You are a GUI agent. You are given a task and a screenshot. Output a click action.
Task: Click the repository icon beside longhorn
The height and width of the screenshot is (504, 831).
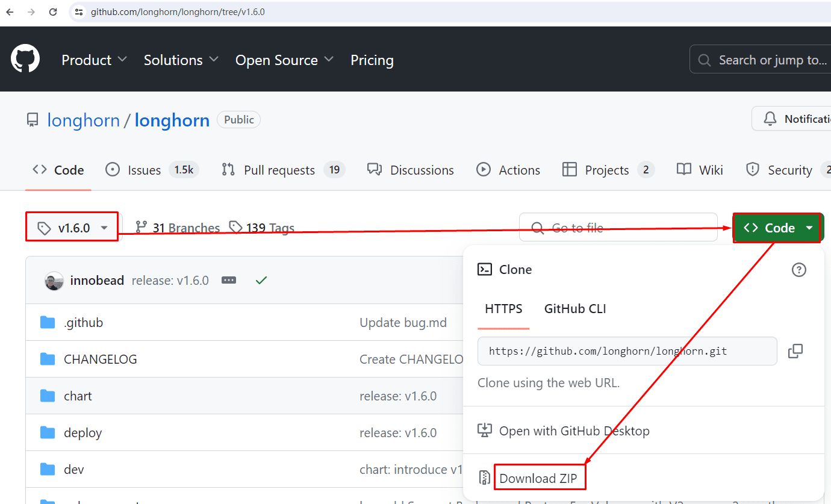coord(33,120)
